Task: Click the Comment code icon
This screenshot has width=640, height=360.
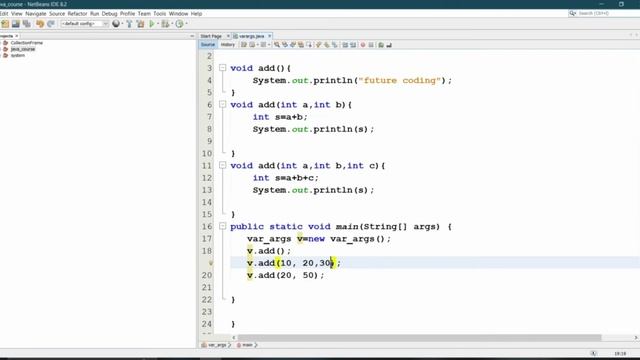Action: (381, 45)
